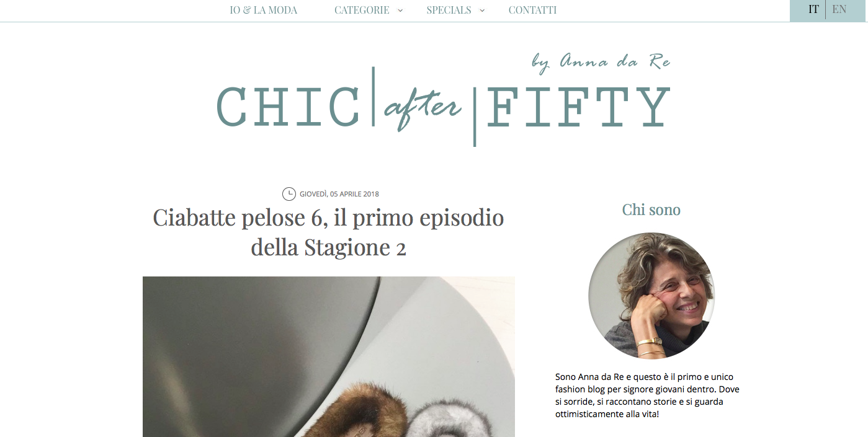
Task: Click the by Anna da Re signature
Action: coord(601,61)
